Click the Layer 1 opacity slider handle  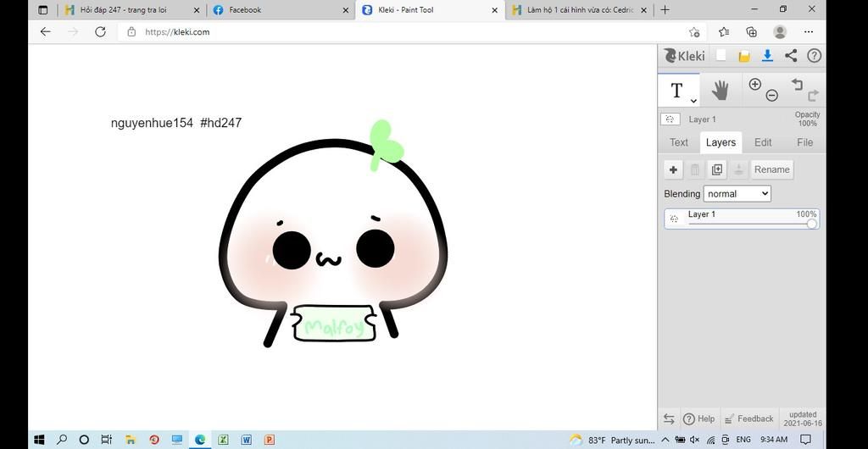coord(811,224)
